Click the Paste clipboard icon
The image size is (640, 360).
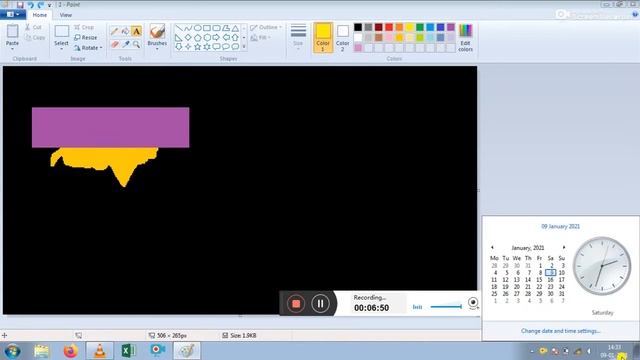12,31
